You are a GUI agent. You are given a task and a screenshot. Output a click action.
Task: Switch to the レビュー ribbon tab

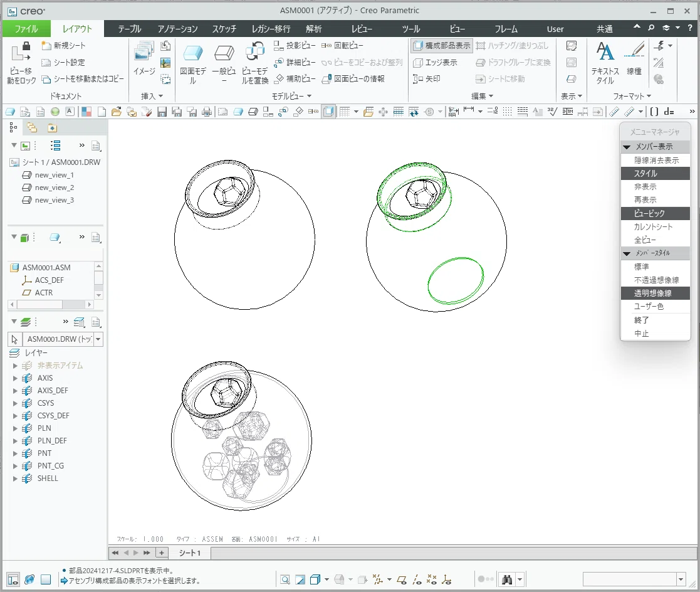coord(362,29)
